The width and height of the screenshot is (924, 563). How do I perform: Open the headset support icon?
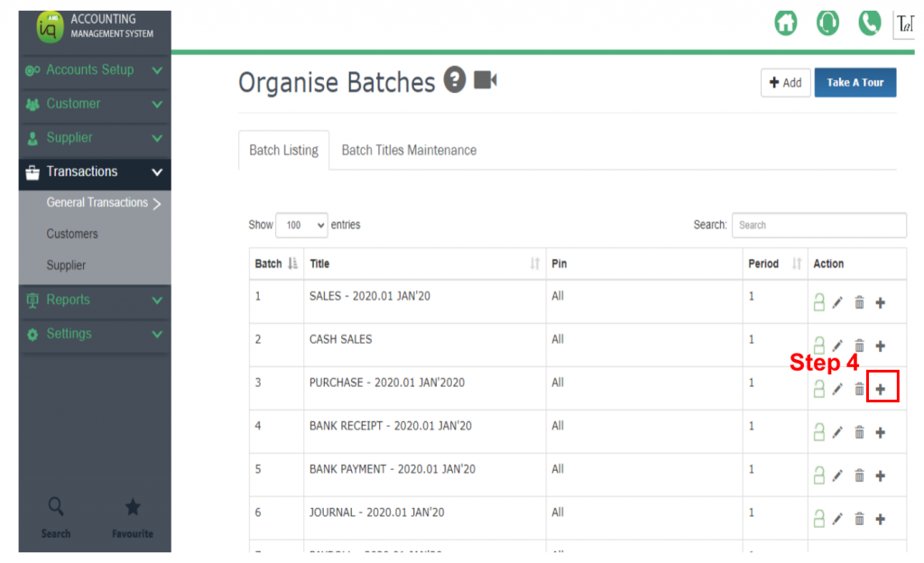[x=827, y=23]
